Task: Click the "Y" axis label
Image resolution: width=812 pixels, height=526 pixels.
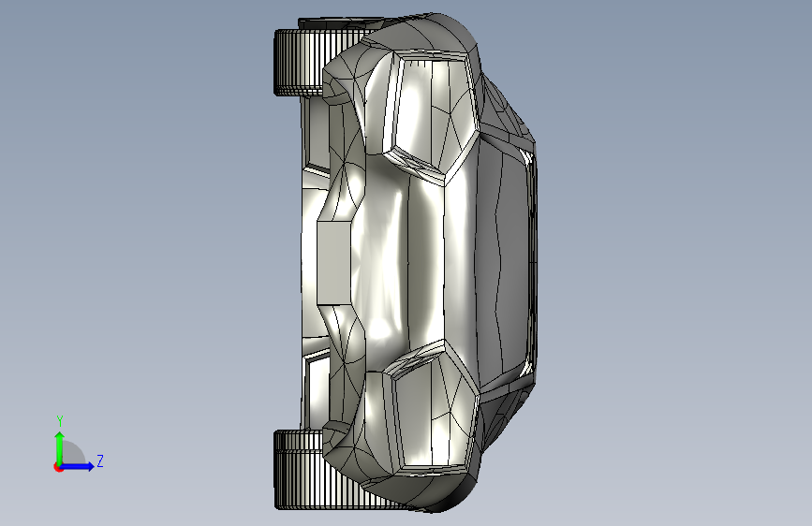Action: [x=60, y=421]
